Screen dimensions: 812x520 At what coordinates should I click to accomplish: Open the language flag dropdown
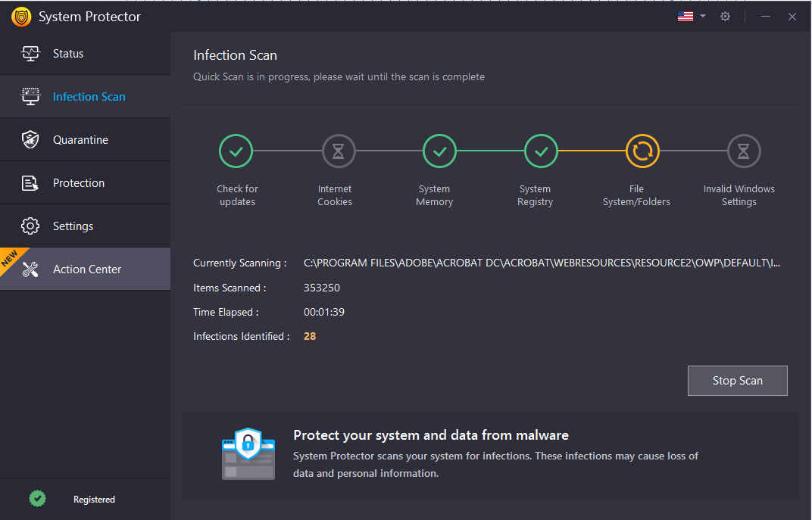(x=691, y=17)
